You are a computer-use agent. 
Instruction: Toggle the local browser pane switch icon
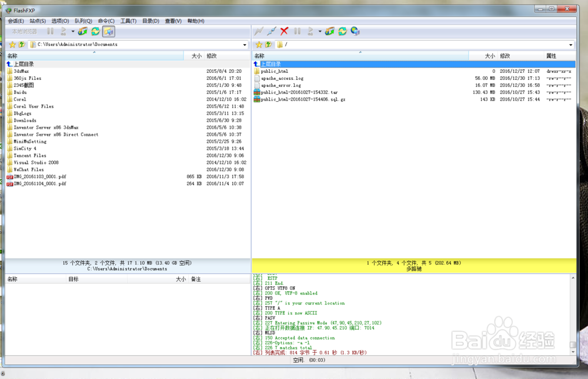(109, 32)
